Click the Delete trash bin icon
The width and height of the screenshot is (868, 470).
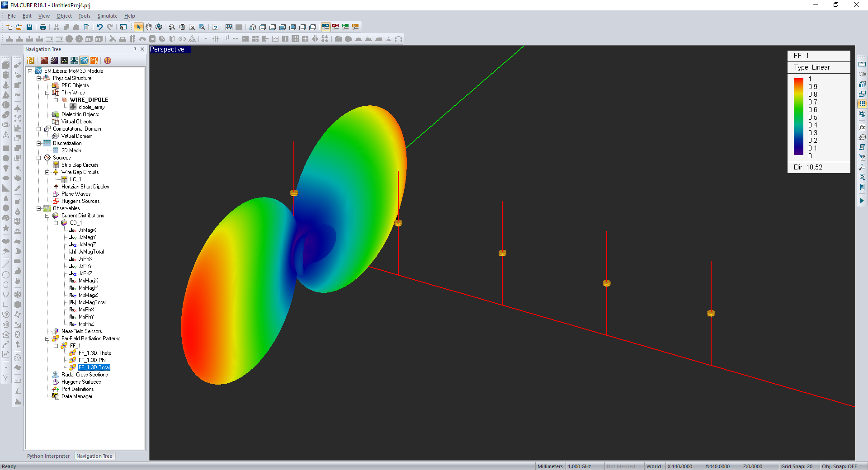point(86,27)
